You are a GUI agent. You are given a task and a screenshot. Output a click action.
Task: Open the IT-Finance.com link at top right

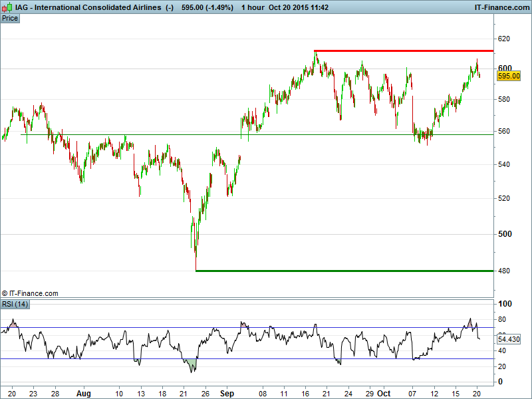coord(501,7)
